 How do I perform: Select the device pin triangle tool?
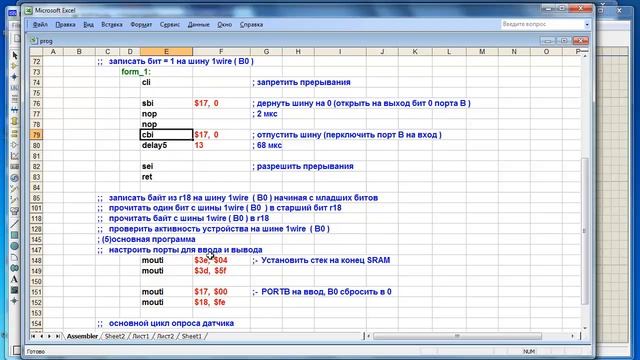15,144
